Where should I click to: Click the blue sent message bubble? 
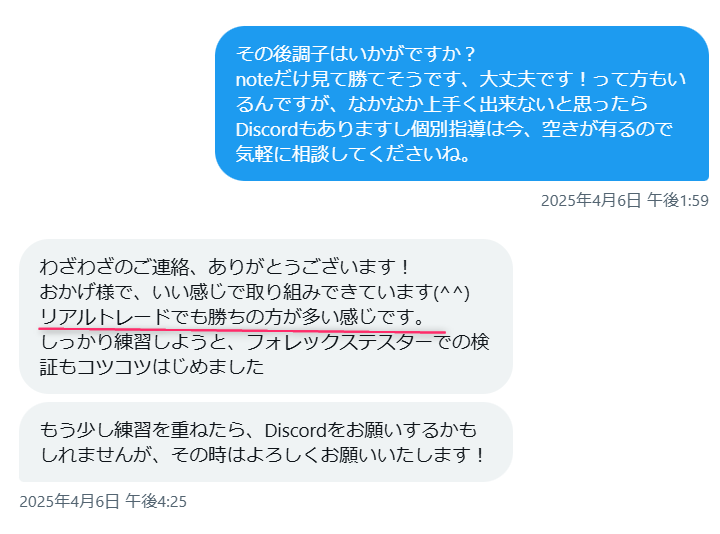point(462,103)
